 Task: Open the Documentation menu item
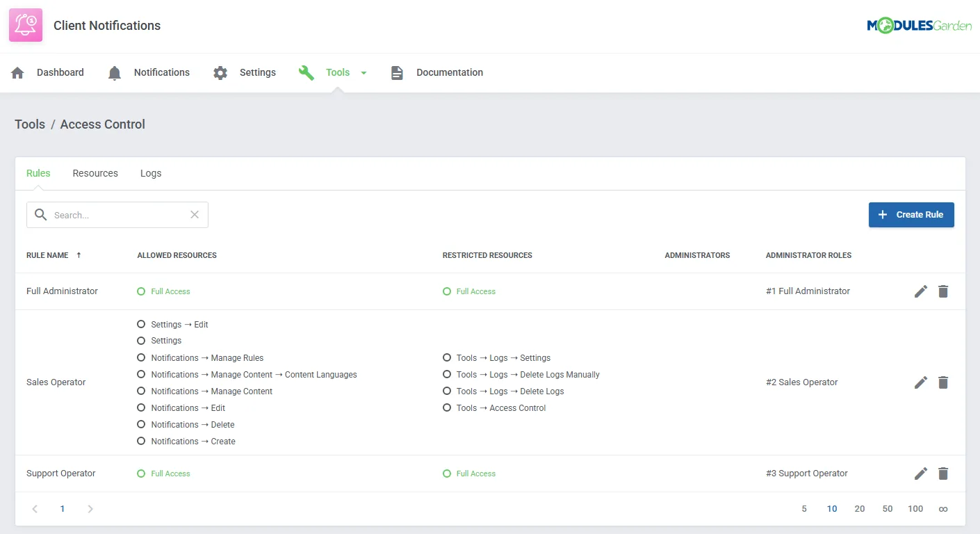[x=450, y=72]
